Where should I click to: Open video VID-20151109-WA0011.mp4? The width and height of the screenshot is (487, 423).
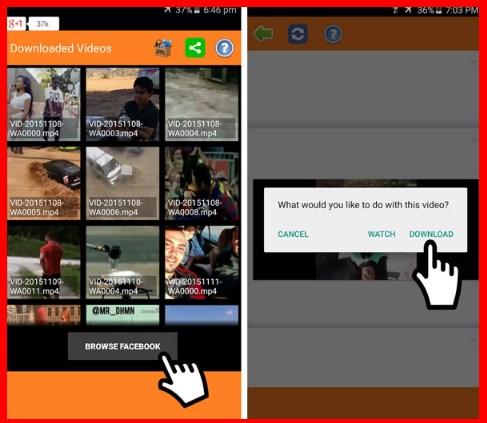click(x=44, y=262)
